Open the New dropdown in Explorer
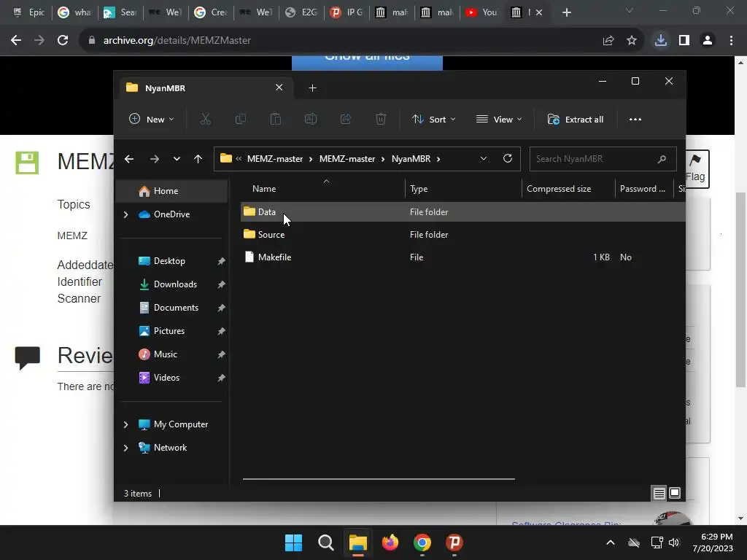747x560 pixels. point(152,119)
